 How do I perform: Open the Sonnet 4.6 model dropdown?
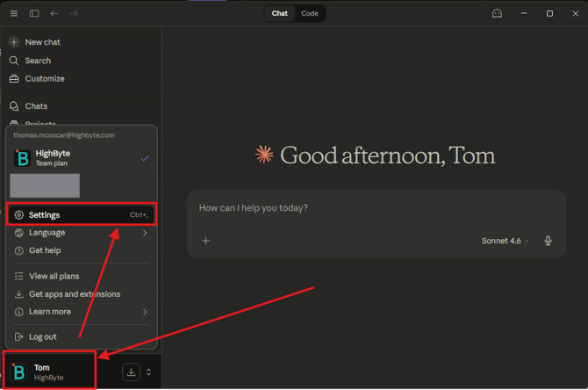tap(506, 241)
